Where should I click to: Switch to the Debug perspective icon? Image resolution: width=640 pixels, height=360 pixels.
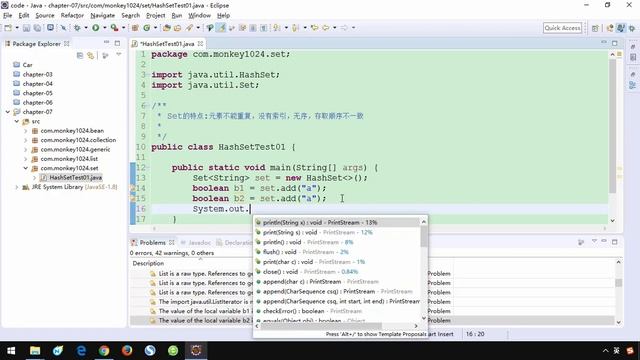click(x=632, y=28)
